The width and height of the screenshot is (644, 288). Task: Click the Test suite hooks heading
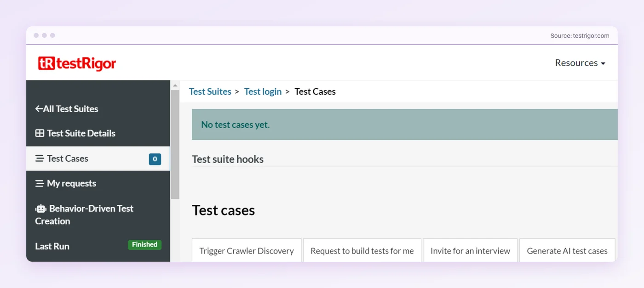[x=228, y=159]
